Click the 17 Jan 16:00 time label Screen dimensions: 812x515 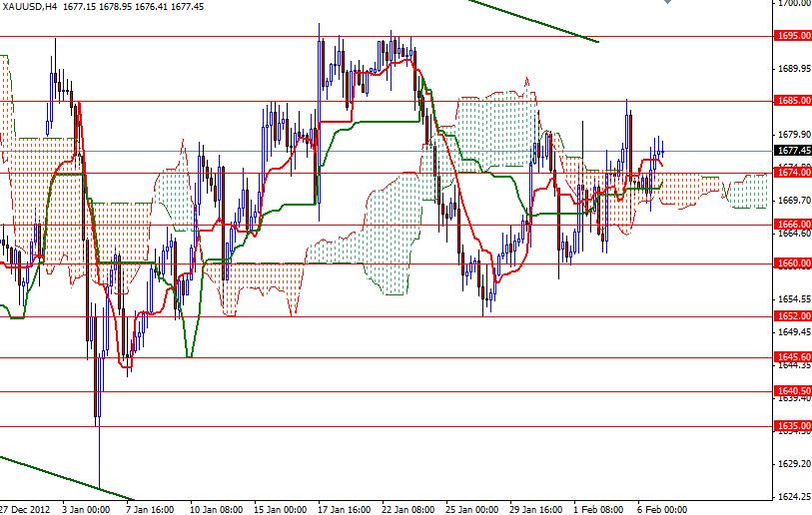tap(346, 508)
